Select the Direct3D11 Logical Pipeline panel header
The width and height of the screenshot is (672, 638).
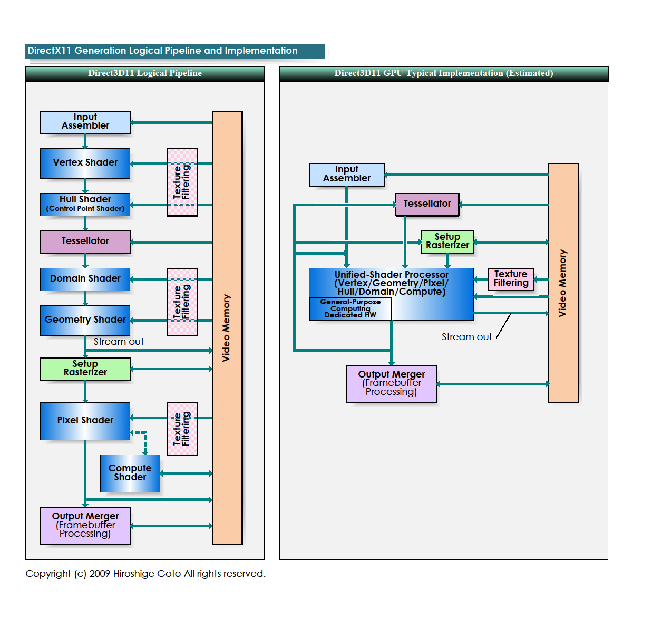pos(145,73)
